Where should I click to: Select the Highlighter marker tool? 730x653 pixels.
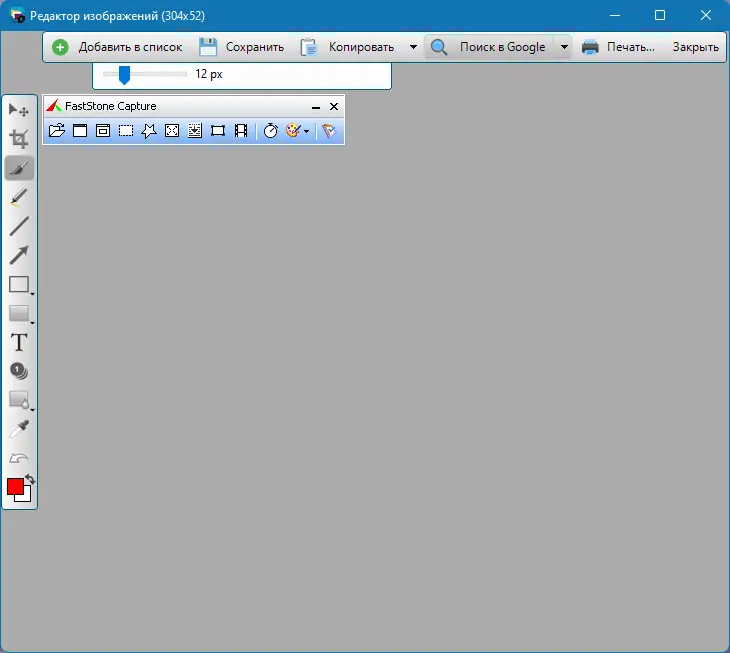pyautogui.click(x=19, y=197)
